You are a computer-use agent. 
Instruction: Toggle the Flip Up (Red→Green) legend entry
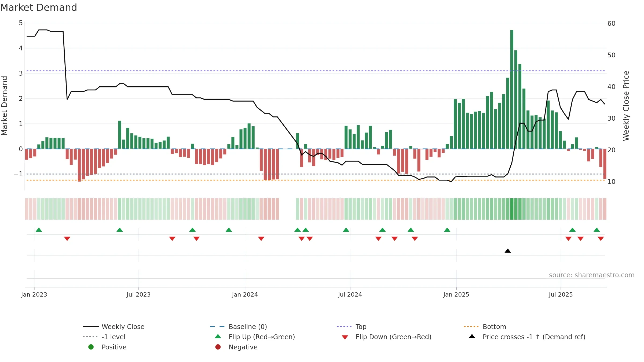(x=255, y=337)
